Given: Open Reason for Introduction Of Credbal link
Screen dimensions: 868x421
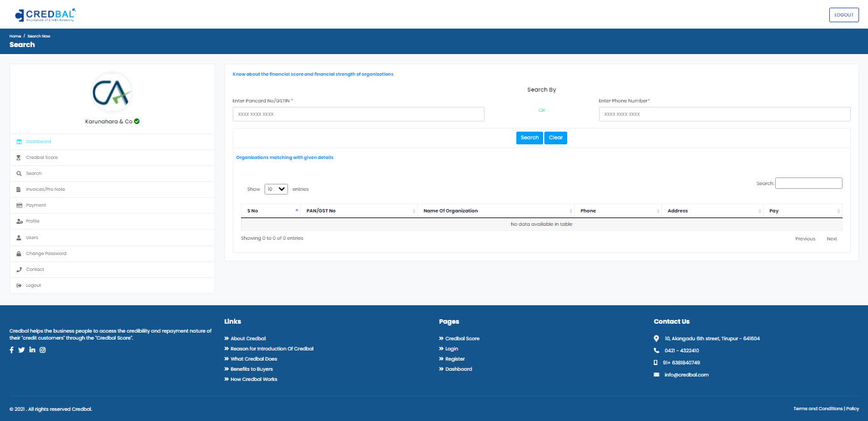Looking at the screenshot, I should click(272, 349).
